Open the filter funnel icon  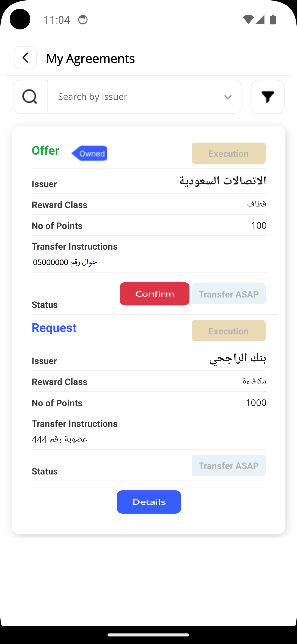268,97
